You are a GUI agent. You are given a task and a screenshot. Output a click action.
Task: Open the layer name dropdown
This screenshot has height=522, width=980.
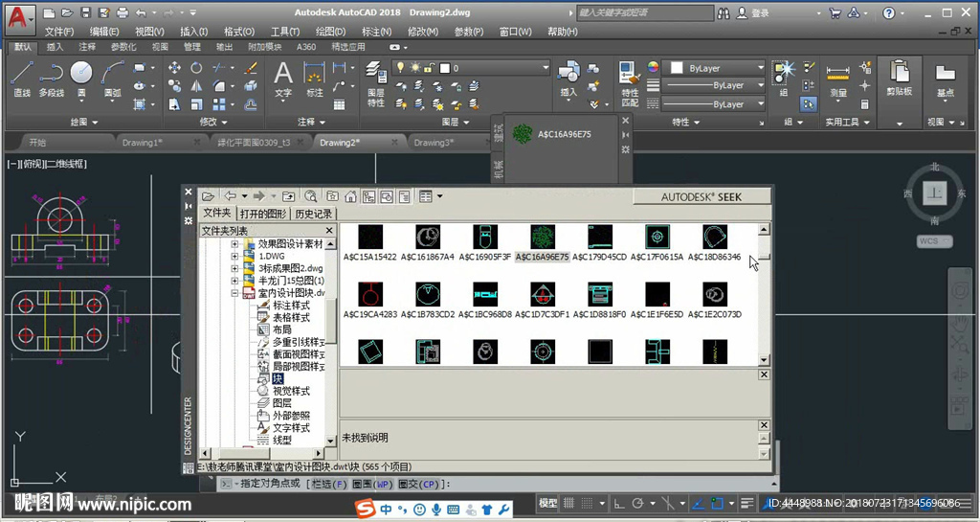pos(545,67)
